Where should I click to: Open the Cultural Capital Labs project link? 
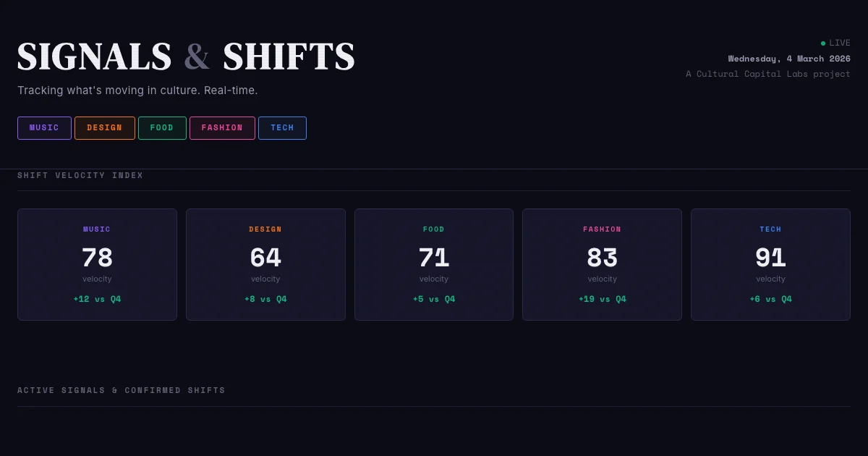click(767, 74)
